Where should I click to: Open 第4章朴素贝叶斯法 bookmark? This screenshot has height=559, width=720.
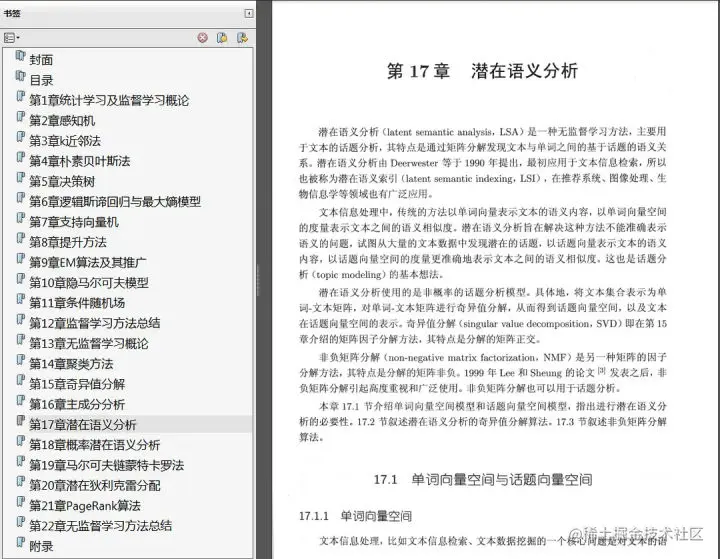tap(80, 161)
